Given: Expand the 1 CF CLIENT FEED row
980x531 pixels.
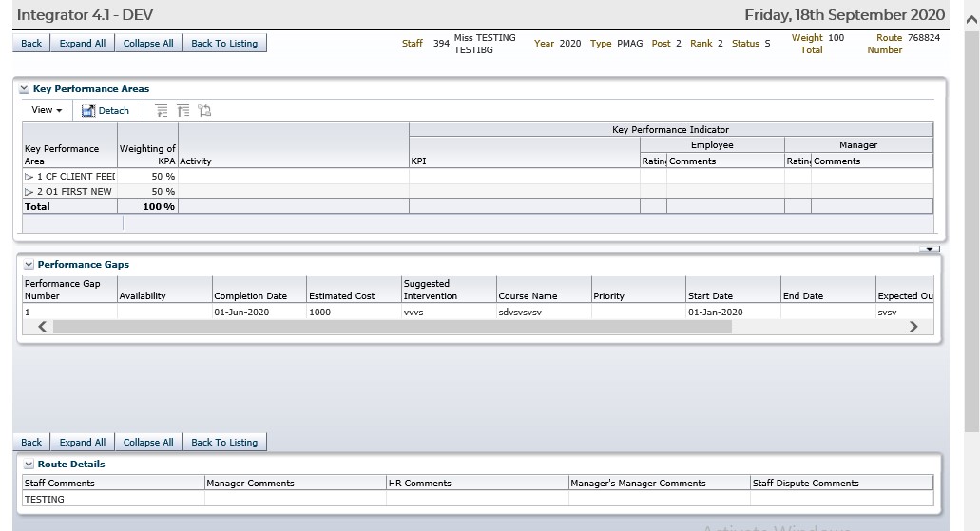Looking at the screenshot, I should tap(29, 177).
